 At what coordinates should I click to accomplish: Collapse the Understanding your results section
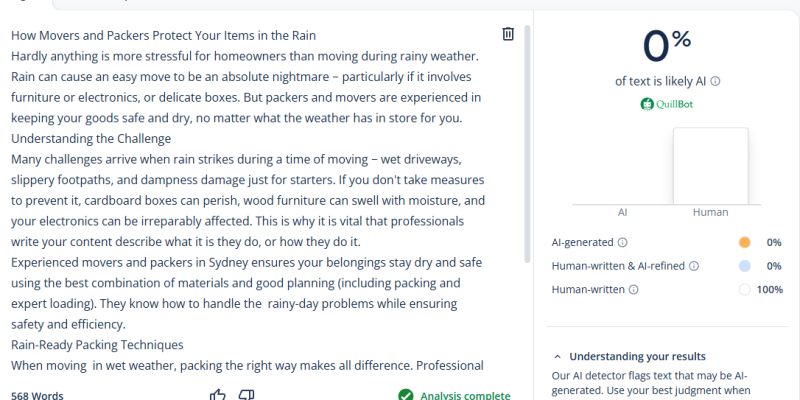coord(558,357)
